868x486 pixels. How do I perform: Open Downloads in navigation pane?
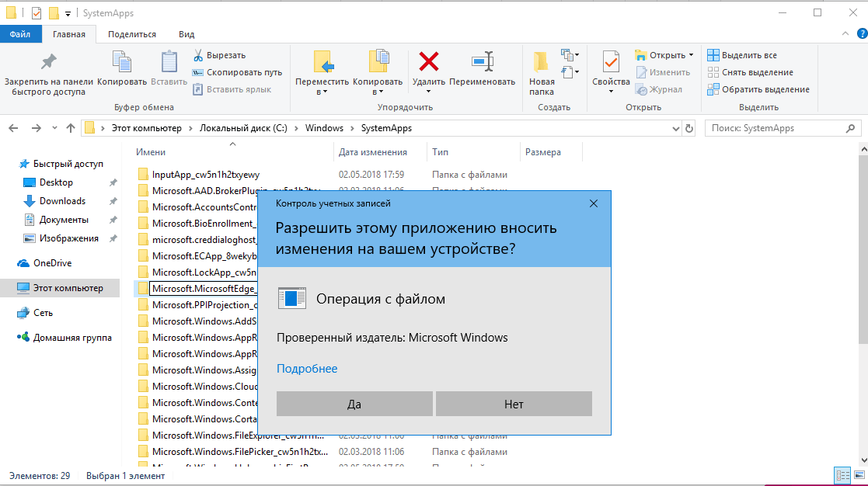click(x=62, y=201)
